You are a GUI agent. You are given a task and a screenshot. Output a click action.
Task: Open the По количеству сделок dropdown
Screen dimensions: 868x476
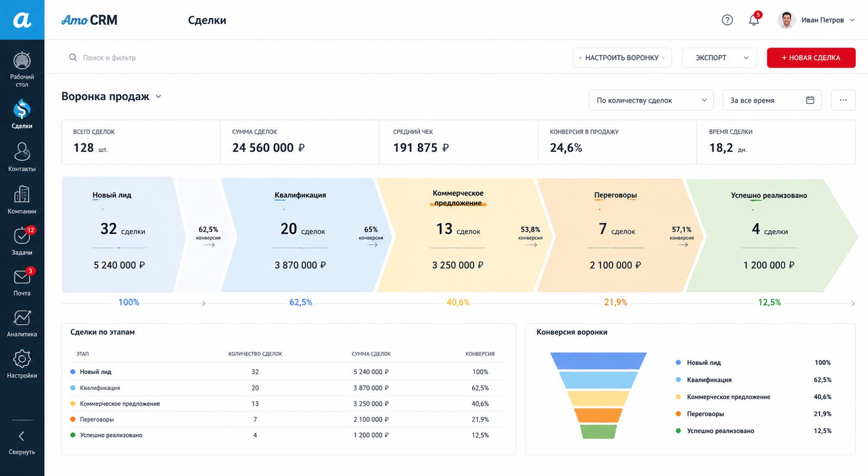[x=651, y=100]
